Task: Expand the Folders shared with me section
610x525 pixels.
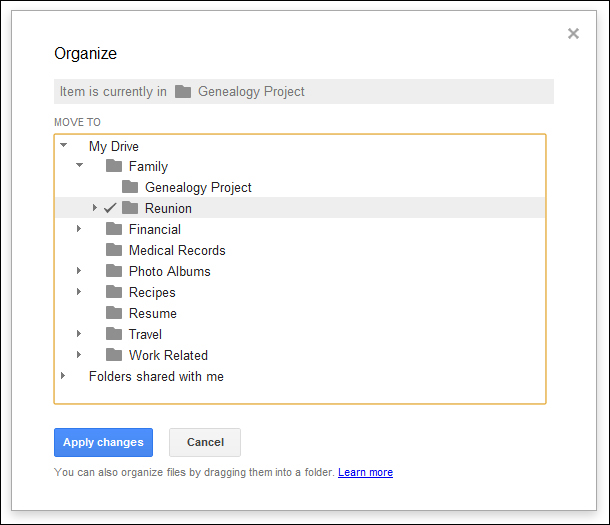Action: [x=64, y=376]
